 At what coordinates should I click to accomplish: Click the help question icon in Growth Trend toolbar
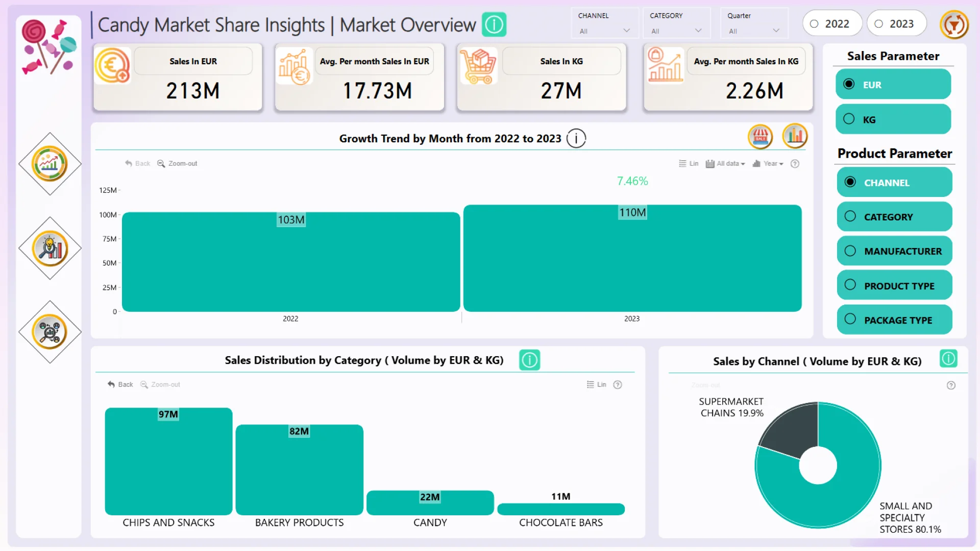coord(795,164)
